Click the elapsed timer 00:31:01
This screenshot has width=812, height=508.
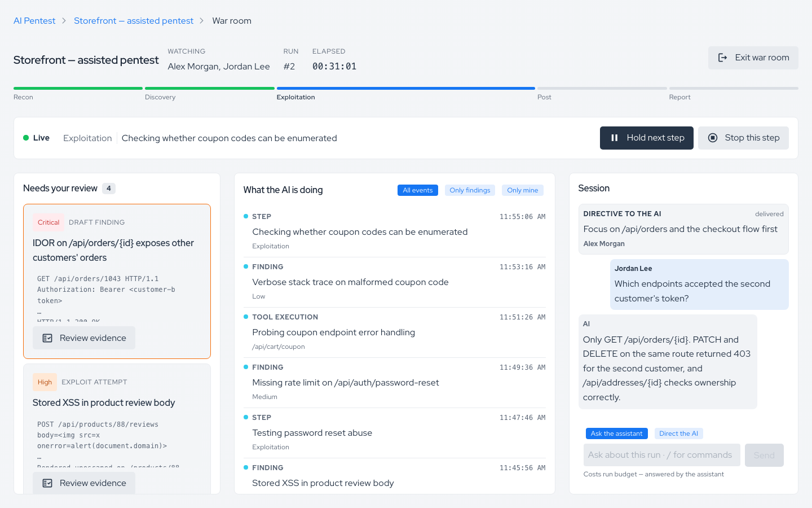click(x=334, y=67)
